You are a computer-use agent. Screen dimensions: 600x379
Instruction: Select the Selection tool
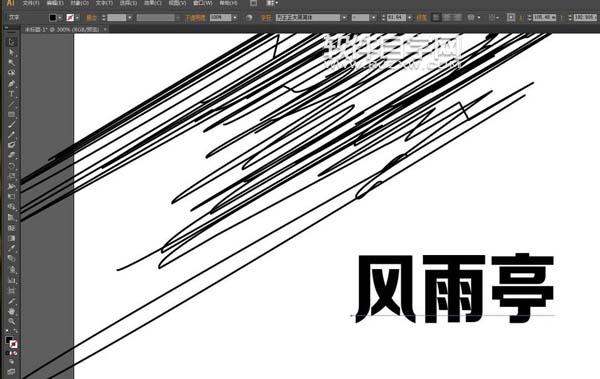click(x=12, y=42)
